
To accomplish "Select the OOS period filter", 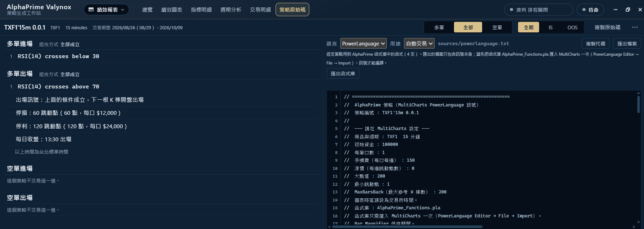I will [x=573, y=27].
